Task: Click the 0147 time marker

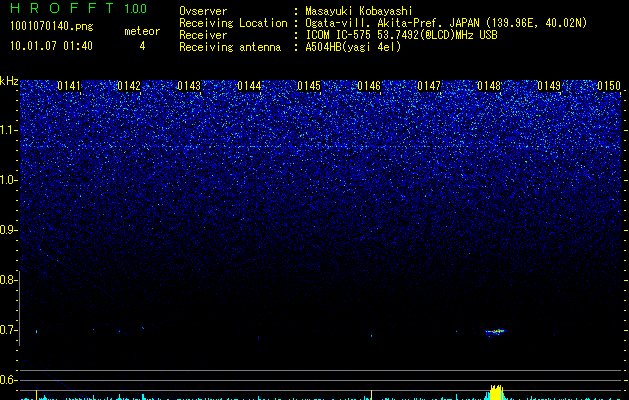Action: coord(429,85)
